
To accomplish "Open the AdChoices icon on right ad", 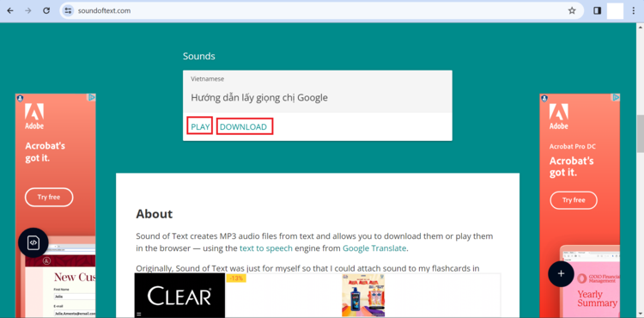I will click(x=617, y=97).
